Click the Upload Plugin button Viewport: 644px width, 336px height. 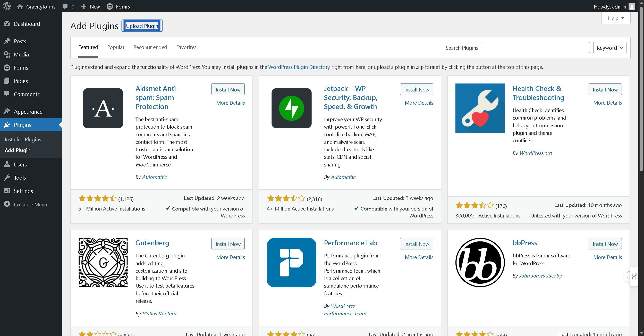(x=142, y=26)
